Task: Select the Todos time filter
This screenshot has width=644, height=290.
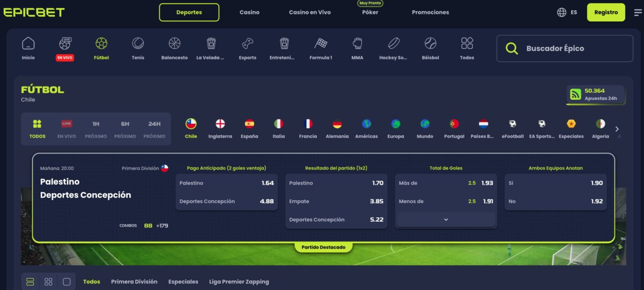Action: coord(37,129)
